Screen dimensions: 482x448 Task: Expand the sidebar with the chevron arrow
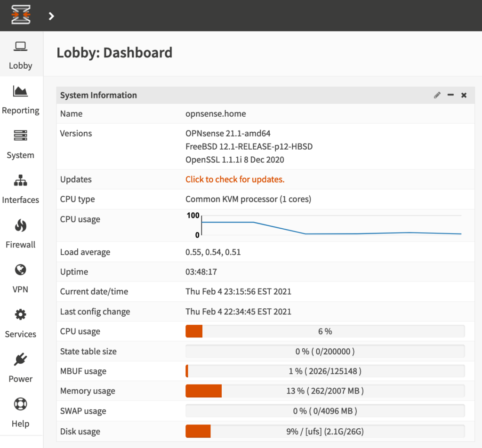coord(51,16)
